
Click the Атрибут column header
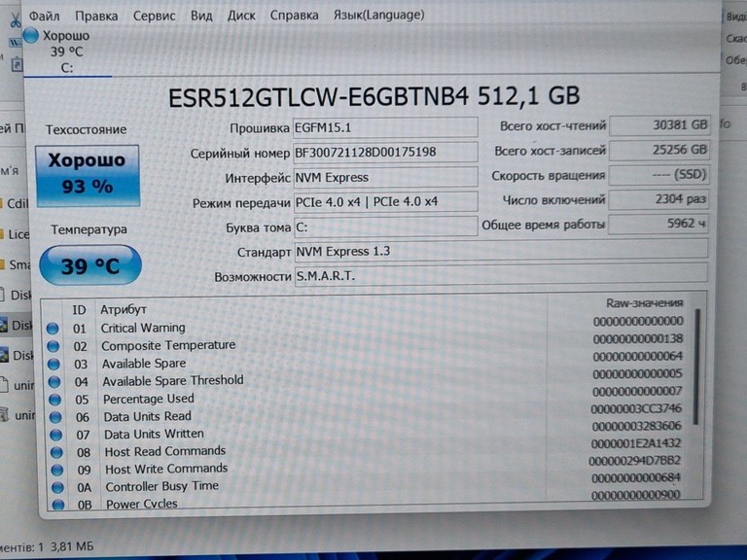coord(124,310)
